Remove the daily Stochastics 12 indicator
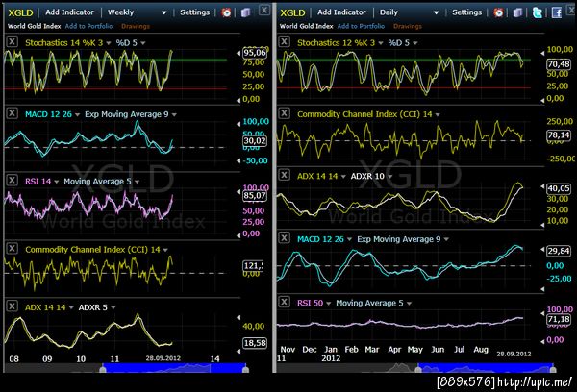The image size is (577, 392). tap(284, 41)
